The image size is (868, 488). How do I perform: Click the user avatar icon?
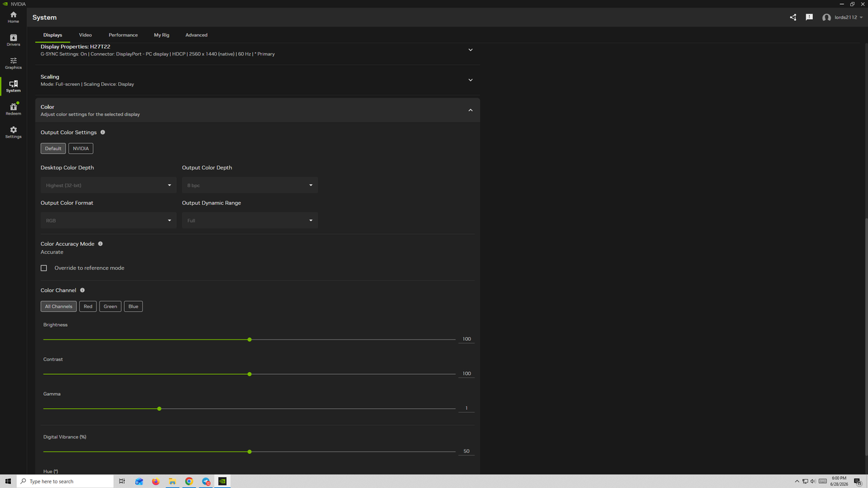click(827, 17)
